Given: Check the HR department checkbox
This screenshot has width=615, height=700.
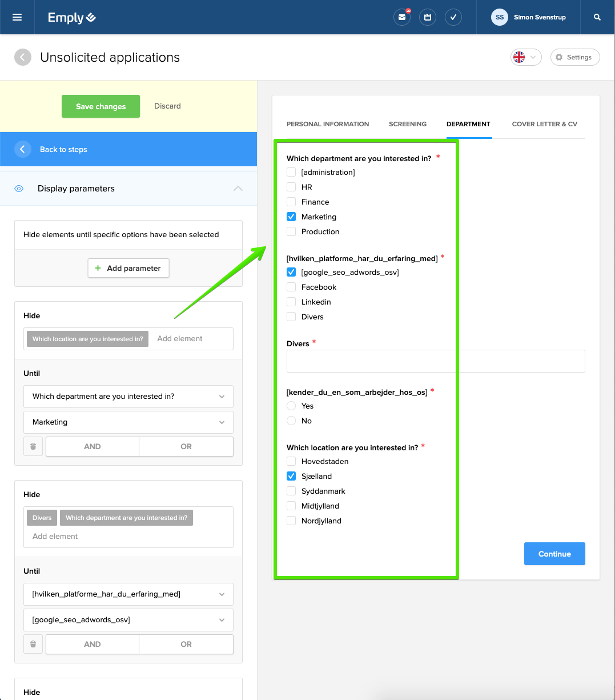Looking at the screenshot, I should [291, 187].
